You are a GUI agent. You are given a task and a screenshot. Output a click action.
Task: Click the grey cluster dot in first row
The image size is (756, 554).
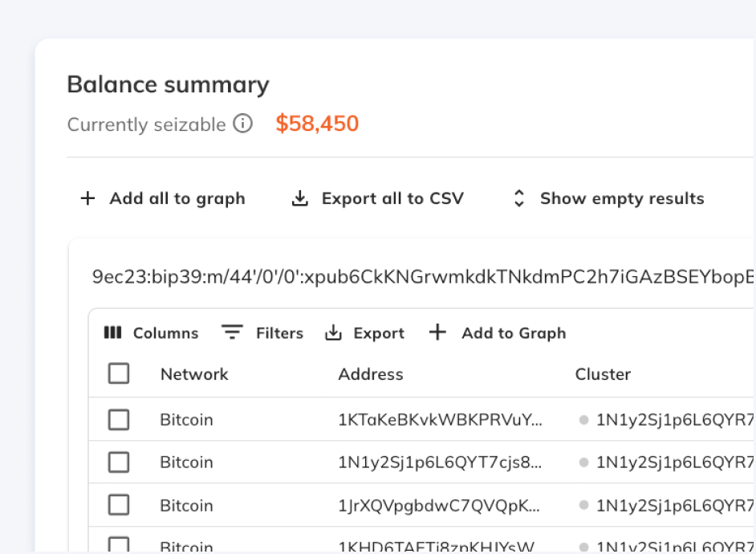click(x=583, y=420)
